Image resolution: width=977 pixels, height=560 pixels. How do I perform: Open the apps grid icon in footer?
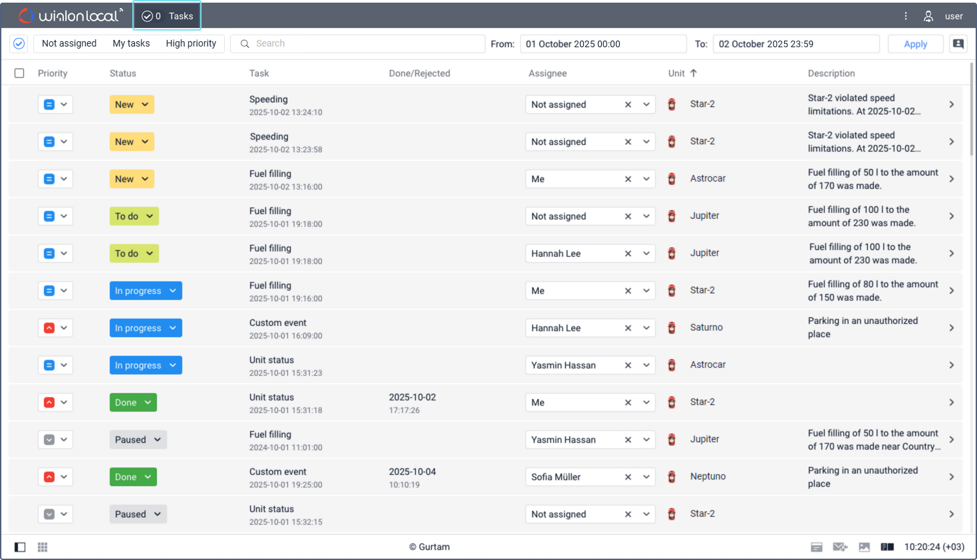tap(43, 547)
